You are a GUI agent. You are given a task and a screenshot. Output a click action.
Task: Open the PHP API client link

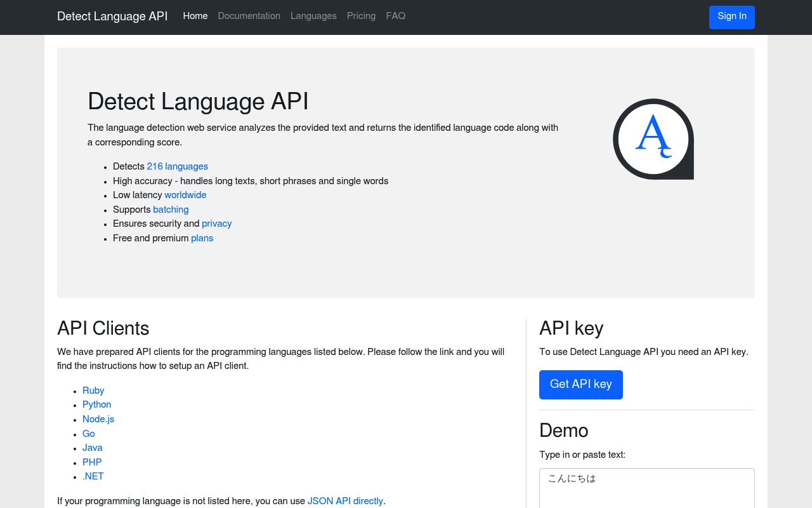[92, 463]
